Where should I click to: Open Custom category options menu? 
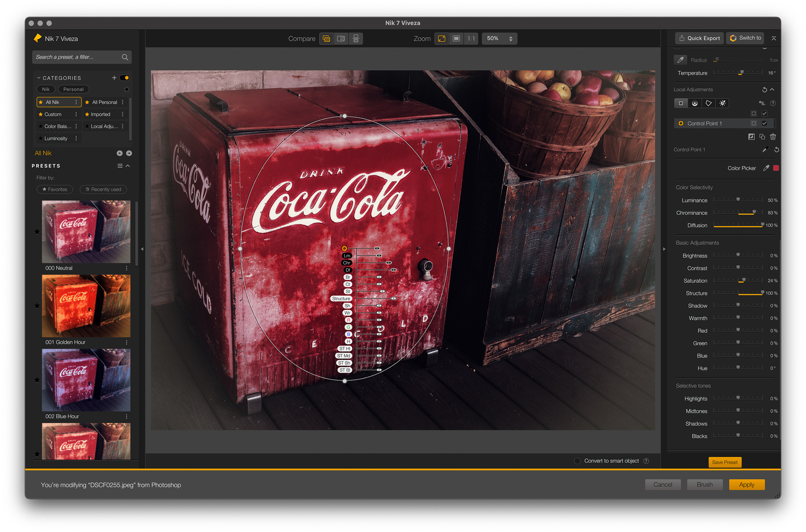click(76, 114)
